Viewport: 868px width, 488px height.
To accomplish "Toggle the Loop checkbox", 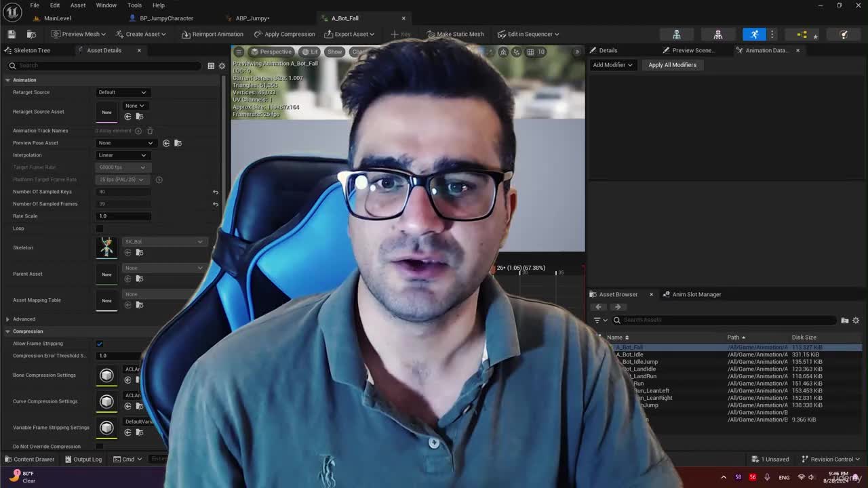I will 100,228.
